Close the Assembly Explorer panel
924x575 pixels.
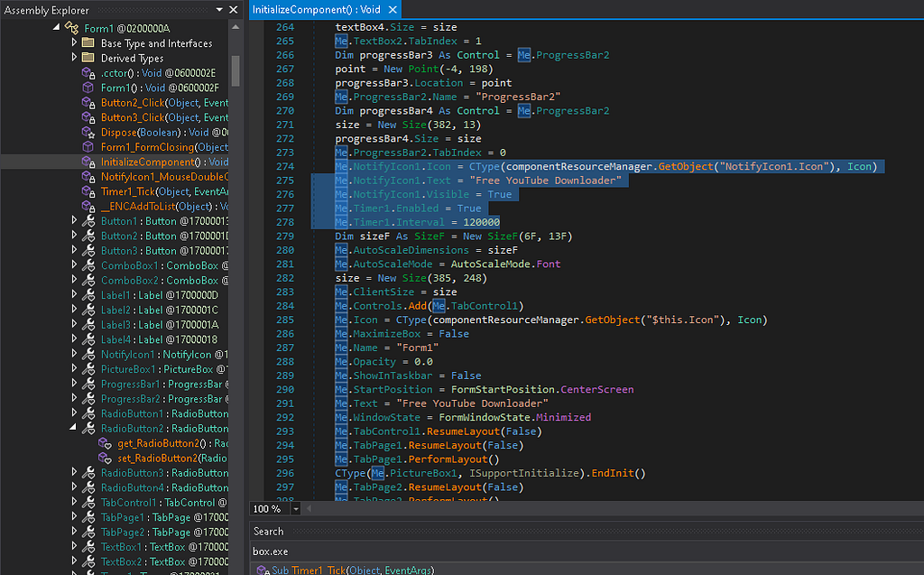[x=234, y=9]
